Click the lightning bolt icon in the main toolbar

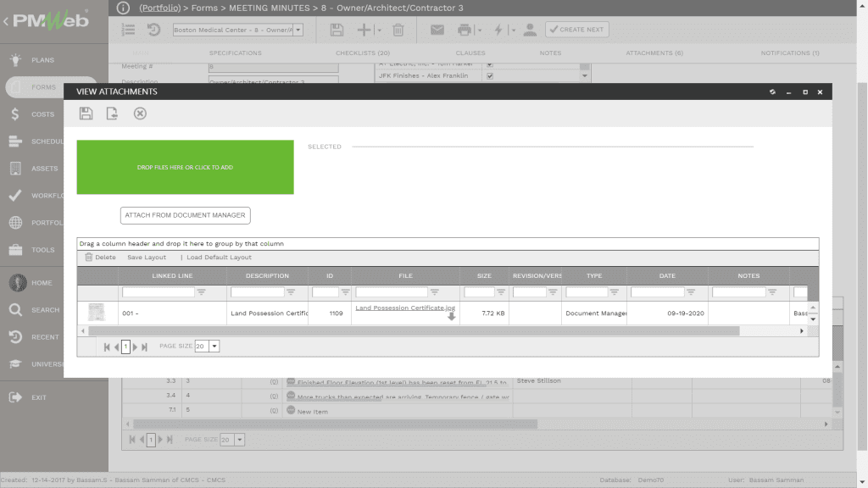coord(498,30)
